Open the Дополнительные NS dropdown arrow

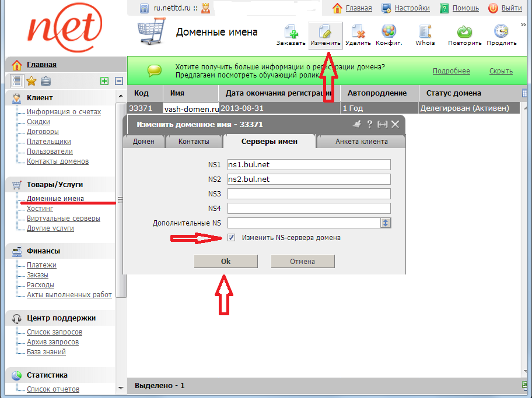386,223
